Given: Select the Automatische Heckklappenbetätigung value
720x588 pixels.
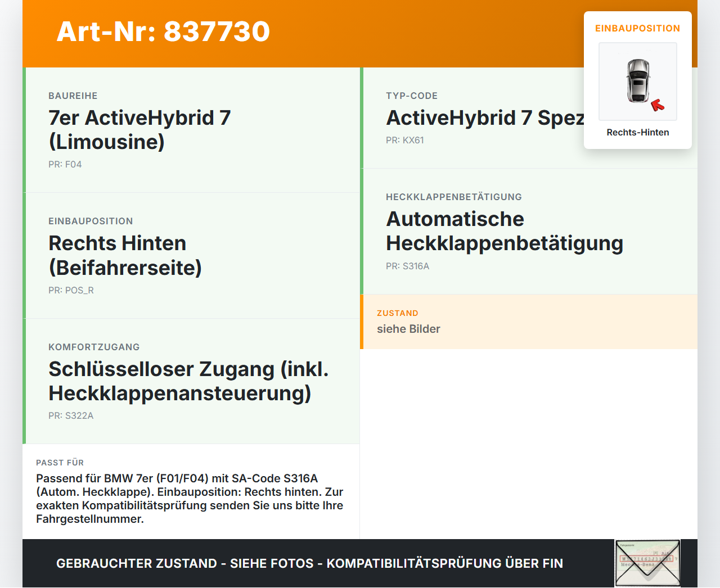Looking at the screenshot, I should [505, 231].
